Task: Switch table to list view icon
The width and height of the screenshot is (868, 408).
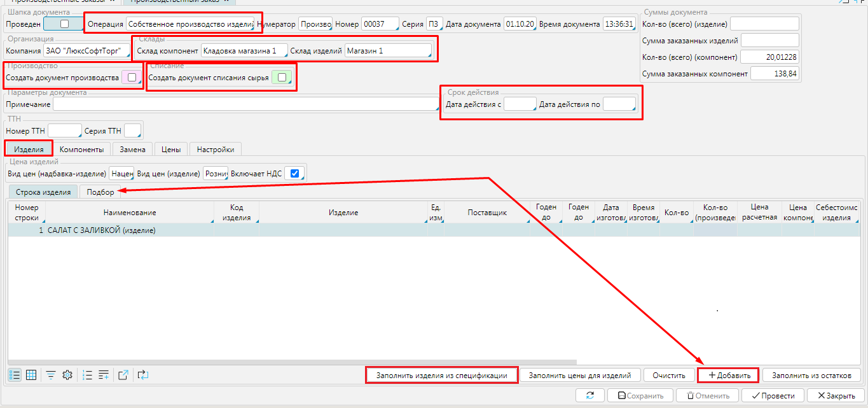Action: click(x=15, y=375)
